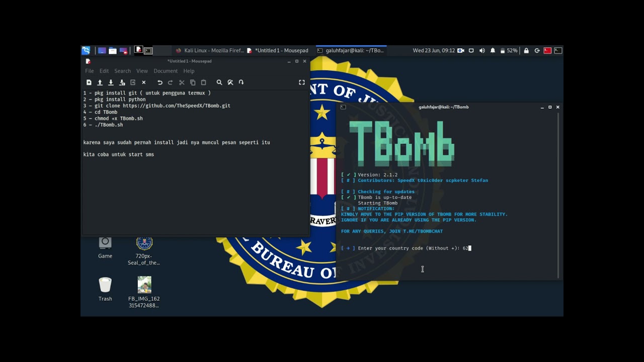Image resolution: width=644 pixels, height=362 pixels.
Task: Click the 'pkg install python' line
Action: point(114,100)
